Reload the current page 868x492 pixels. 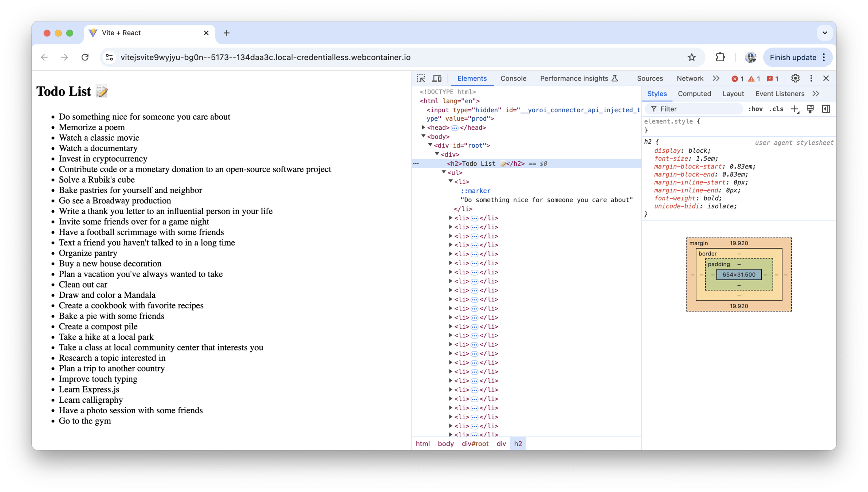85,57
